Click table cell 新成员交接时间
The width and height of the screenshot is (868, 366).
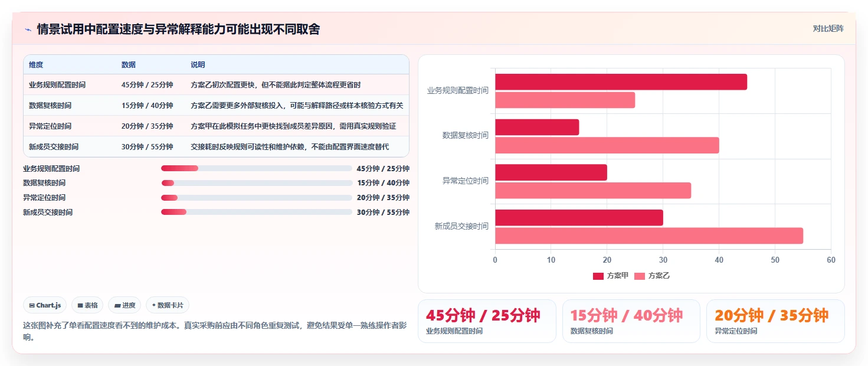(x=54, y=146)
